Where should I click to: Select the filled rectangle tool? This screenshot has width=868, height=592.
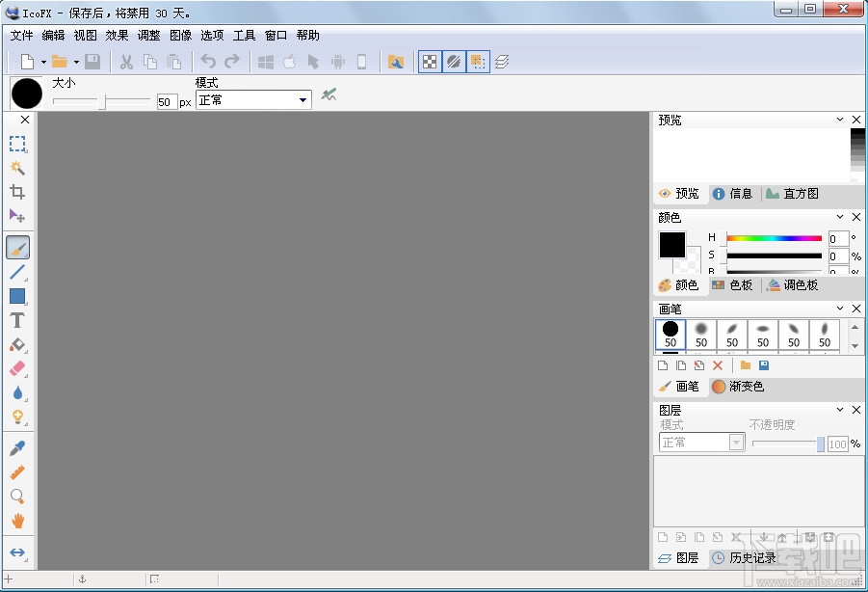pos(17,296)
